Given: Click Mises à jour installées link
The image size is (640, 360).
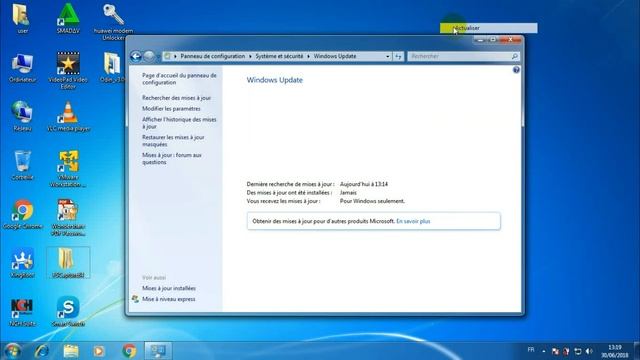Looking at the screenshot, I should tap(169, 289).
